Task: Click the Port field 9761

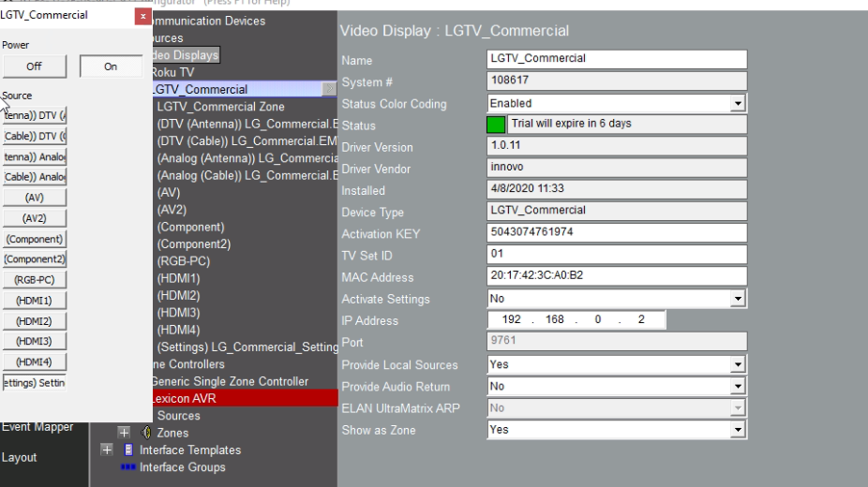Action: (617, 341)
